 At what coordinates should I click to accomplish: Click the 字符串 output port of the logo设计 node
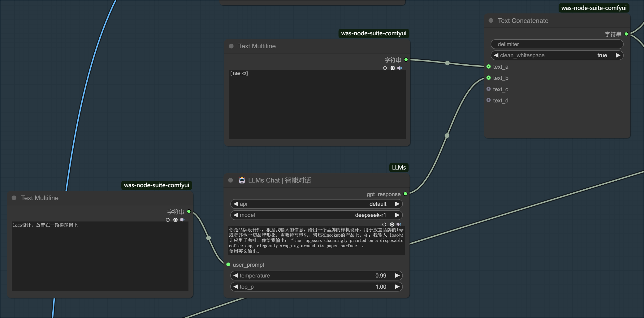pos(189,212)
